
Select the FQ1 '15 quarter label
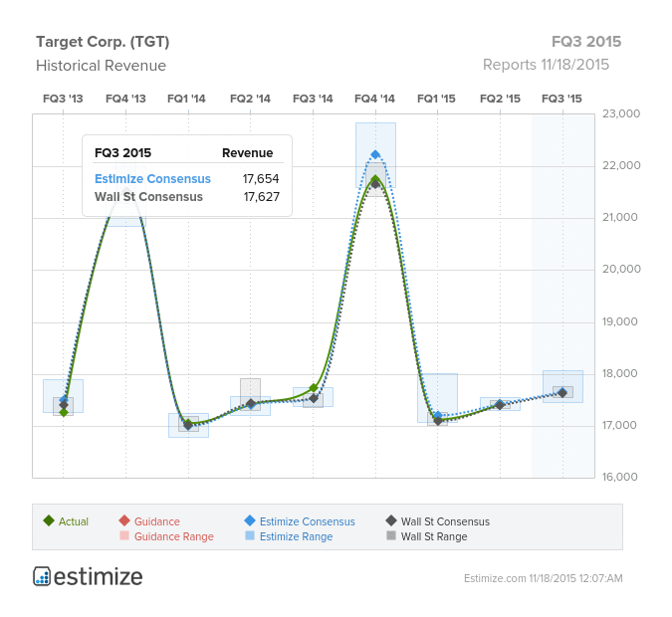point(436,99)
